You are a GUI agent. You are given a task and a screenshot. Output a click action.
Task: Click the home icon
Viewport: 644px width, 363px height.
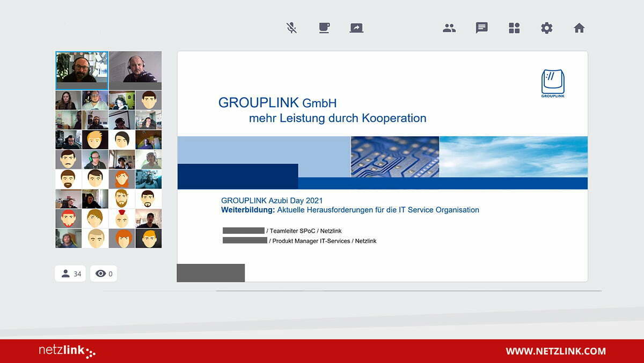point(579,28)
